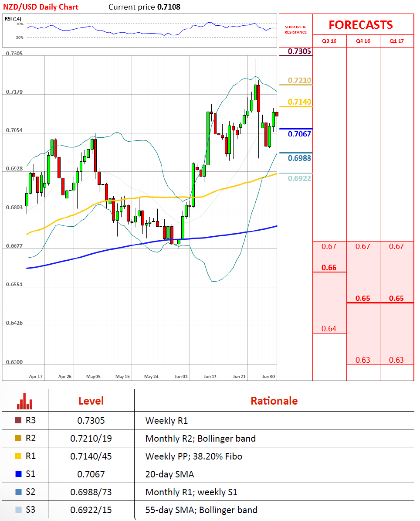Screen dimensions: 420x521
Task: Click the 0.63 forecast low in Q1 17
Action: click(397, 360)
